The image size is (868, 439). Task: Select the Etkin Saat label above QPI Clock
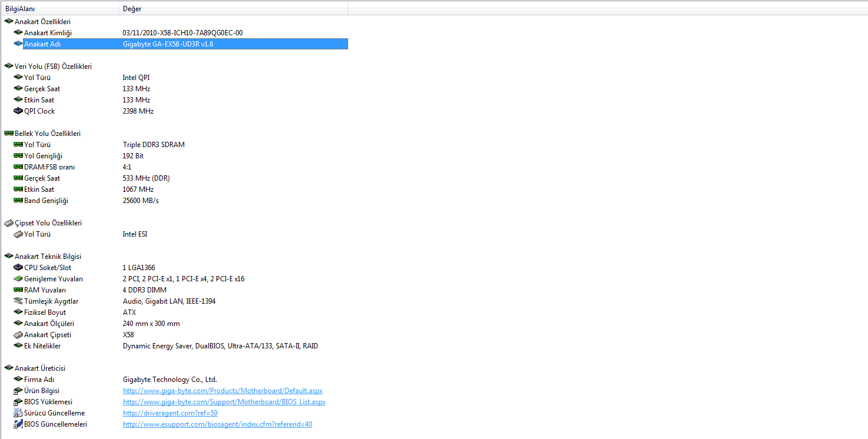pos(39,100)
